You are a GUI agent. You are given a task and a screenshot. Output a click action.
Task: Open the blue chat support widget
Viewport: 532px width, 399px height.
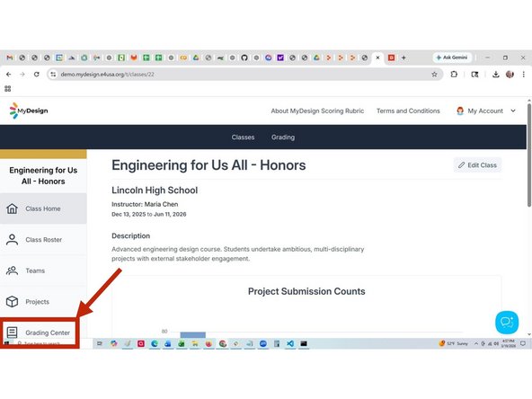[507, 323]
